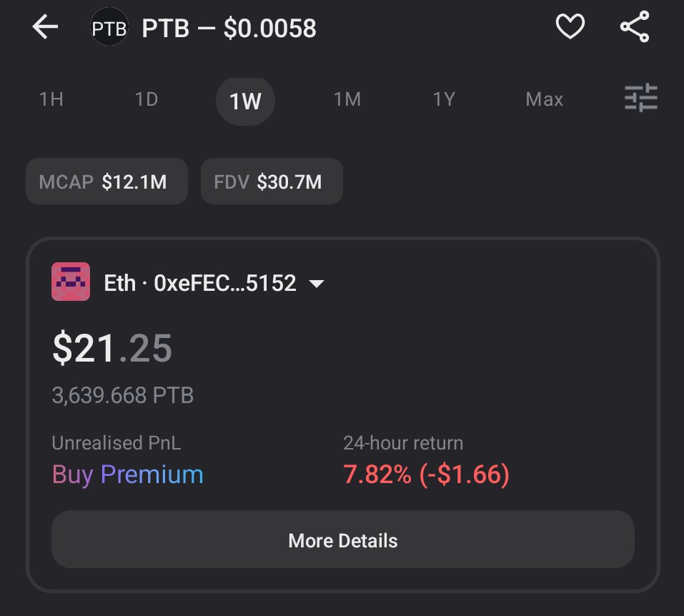Click the Buy Premium link

127,475
